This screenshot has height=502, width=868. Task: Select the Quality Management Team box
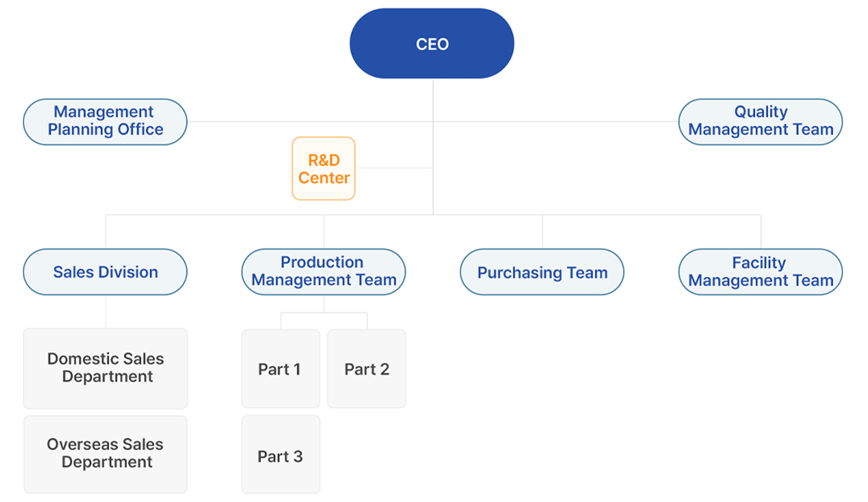[x=761, y=121]
